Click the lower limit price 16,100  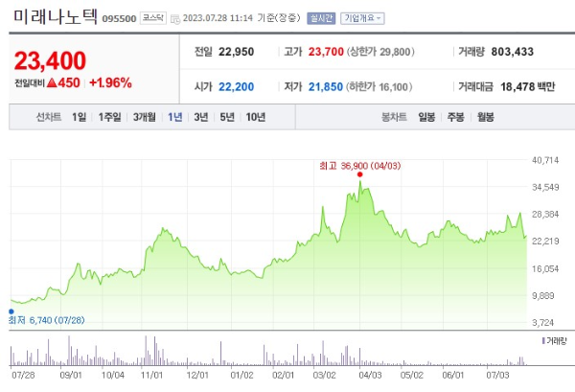[x=393, y=87]
